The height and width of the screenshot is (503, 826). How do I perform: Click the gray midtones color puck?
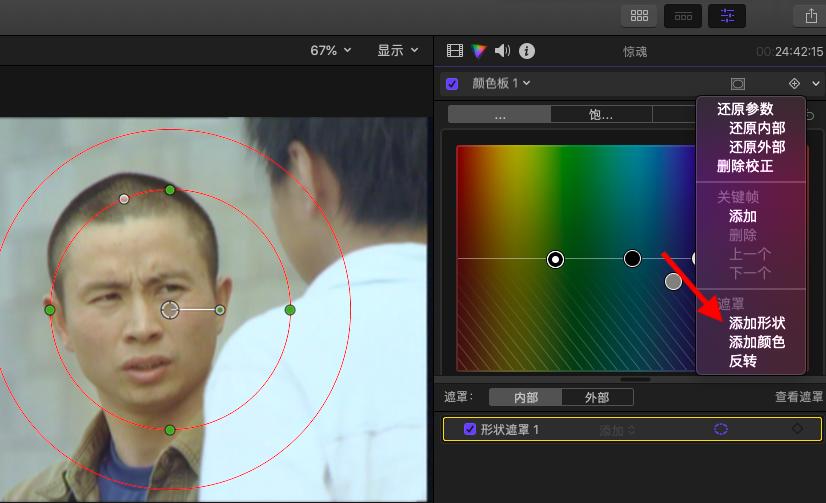(673, 281)
